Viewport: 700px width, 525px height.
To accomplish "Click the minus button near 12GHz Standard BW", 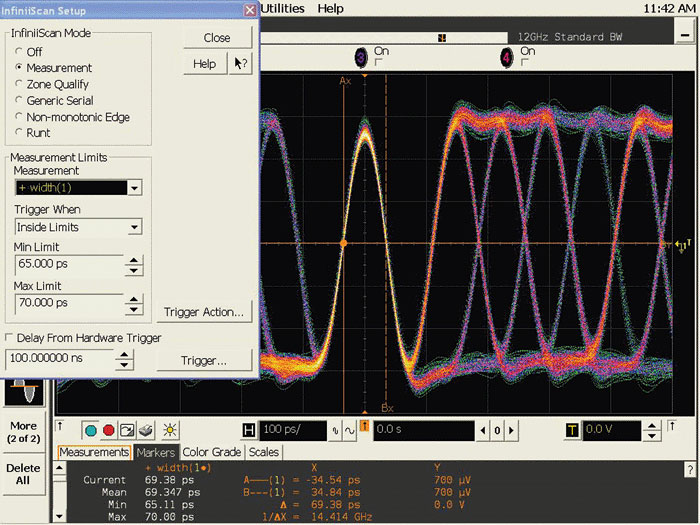I will point(685,34).
